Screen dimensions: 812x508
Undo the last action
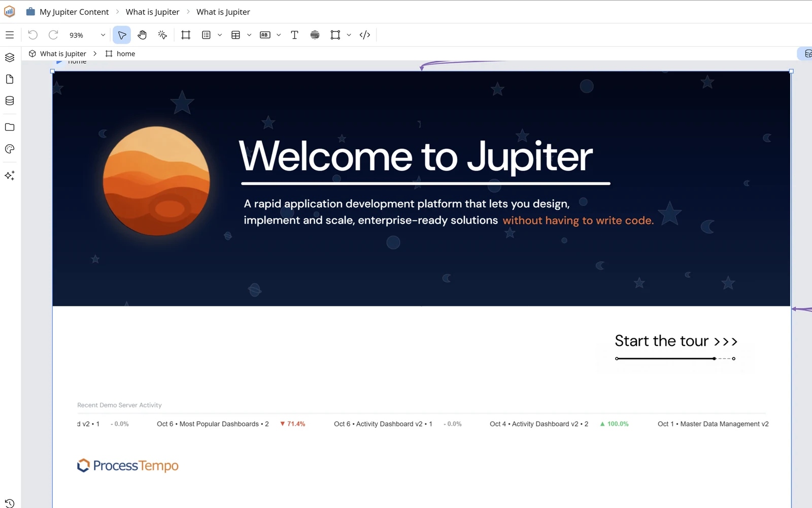32,35
